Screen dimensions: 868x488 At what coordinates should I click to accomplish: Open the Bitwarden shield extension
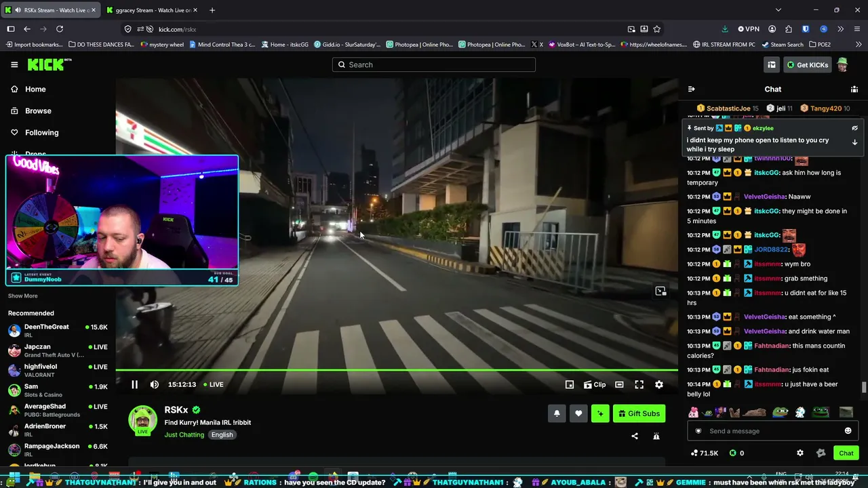pyautogui.click(x=806, y=29)
